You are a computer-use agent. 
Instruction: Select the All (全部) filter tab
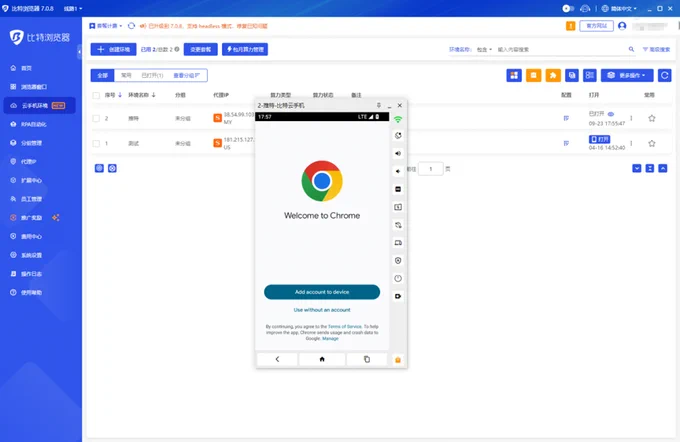(102, 75)
